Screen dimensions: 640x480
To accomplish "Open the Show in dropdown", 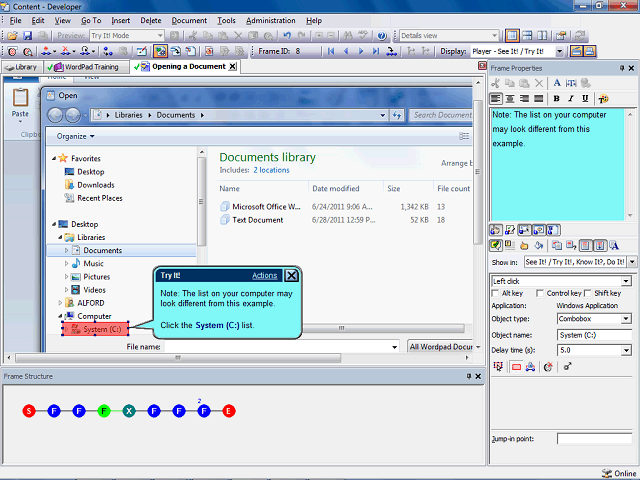I will tap(632, 262).
